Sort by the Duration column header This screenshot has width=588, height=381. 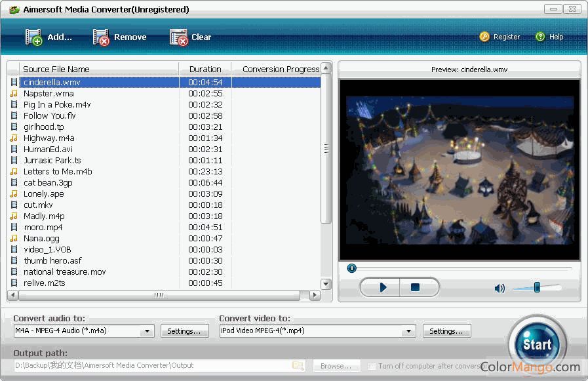[205, 69]
